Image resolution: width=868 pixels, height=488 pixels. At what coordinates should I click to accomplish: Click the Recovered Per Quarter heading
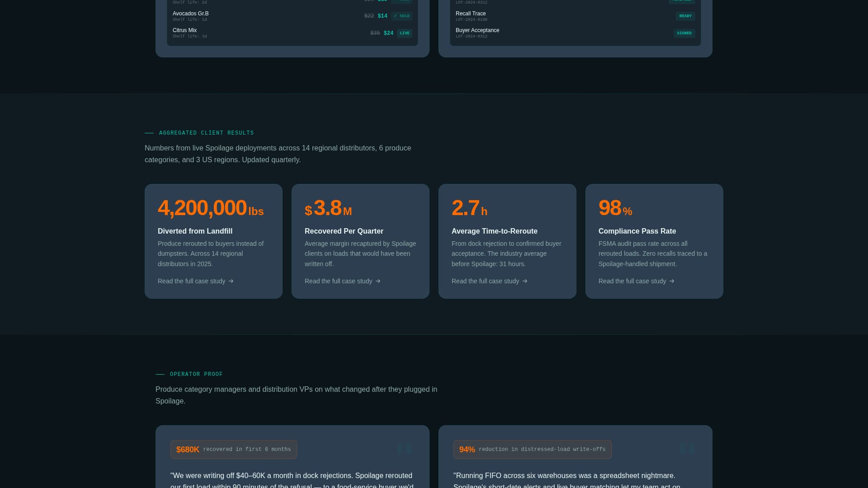pos(344,231)
